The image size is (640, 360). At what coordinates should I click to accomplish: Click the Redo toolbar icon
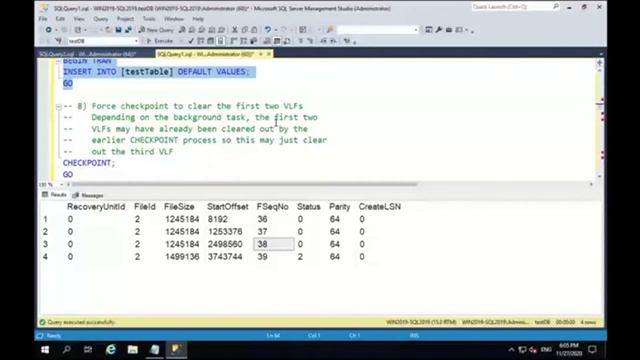click(x=284, y=30)
